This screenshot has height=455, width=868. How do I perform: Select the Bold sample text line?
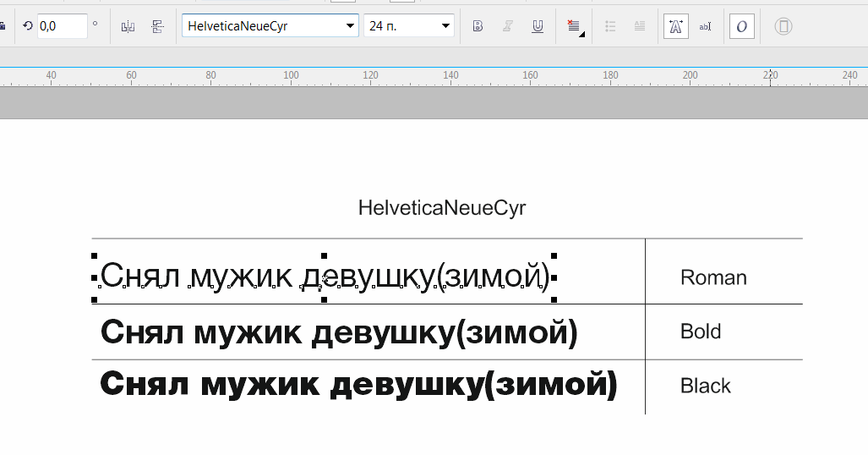click(339, 332)
